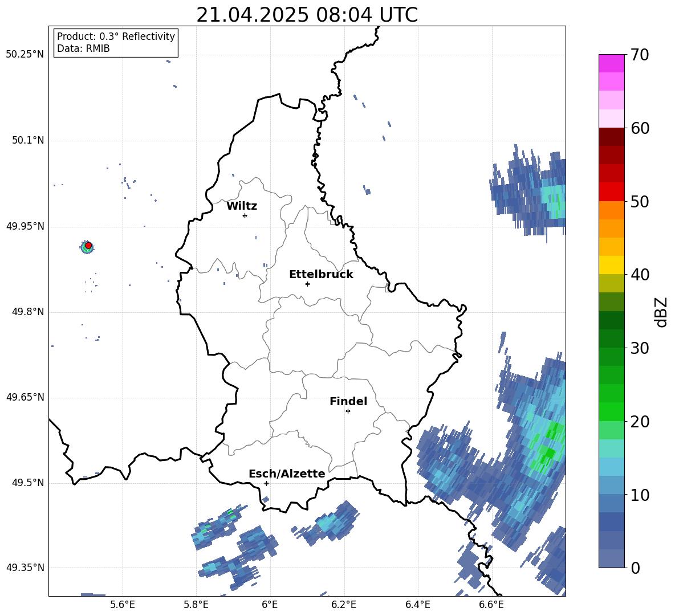675x616 pixels.
Task: Click the 49.95°N latitude label
Action: coord(25,226)
